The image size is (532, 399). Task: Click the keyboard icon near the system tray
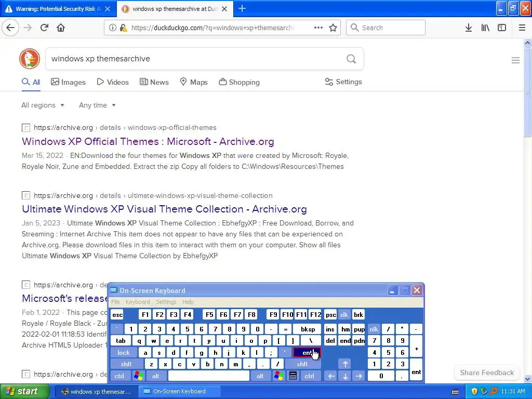click(455, 392)
